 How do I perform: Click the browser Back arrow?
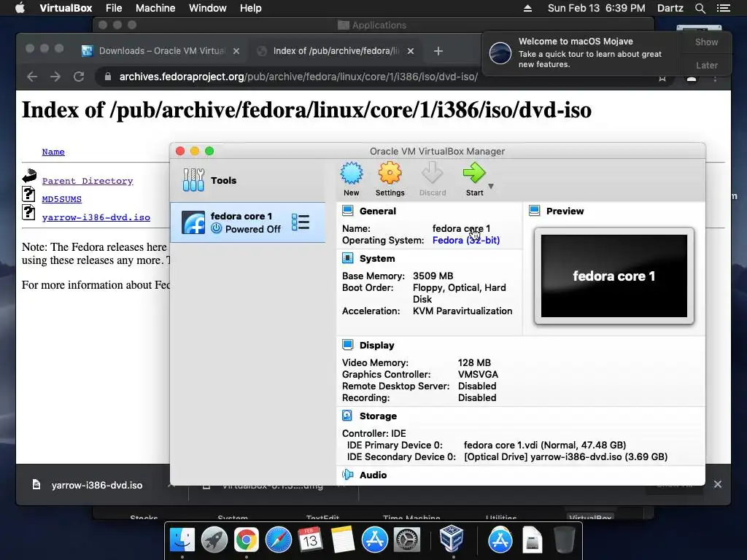pos(32,77)
